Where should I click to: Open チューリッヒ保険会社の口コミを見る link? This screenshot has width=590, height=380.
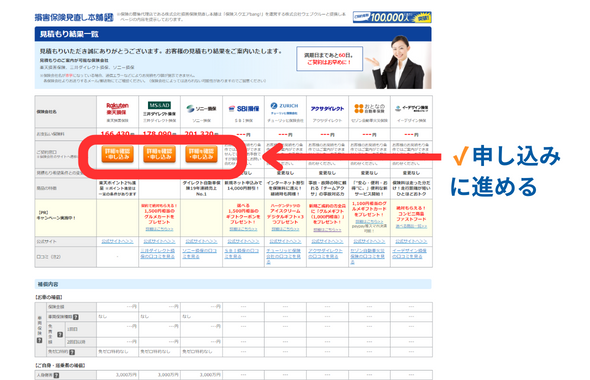point(284,256)
